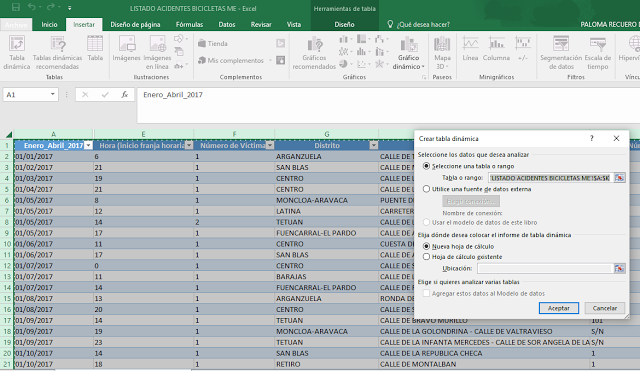Select 'Utilice una fuente de datos externa' option
The image size is (640, 371).
click(427, 189)
